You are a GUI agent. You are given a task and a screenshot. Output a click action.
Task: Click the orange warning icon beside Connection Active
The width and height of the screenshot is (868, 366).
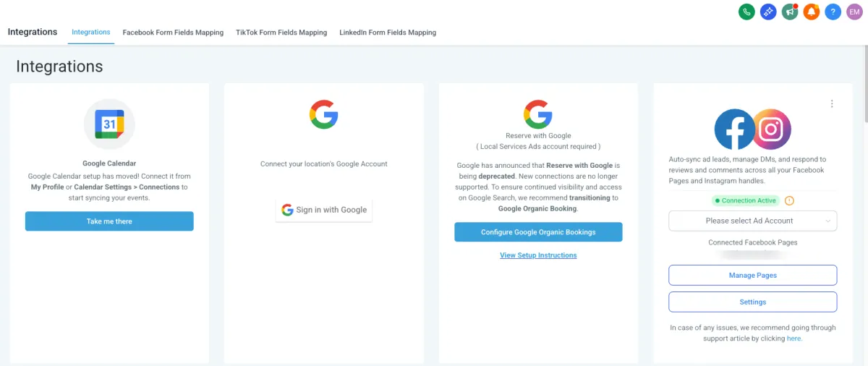tap(789, 200)
